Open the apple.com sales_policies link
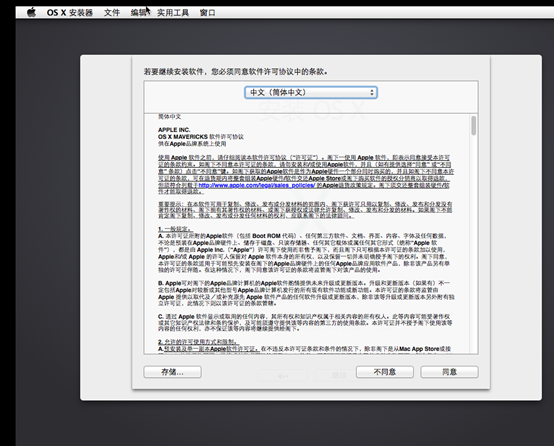The width and height of the screenshot is (554, 446). (257, 185)
